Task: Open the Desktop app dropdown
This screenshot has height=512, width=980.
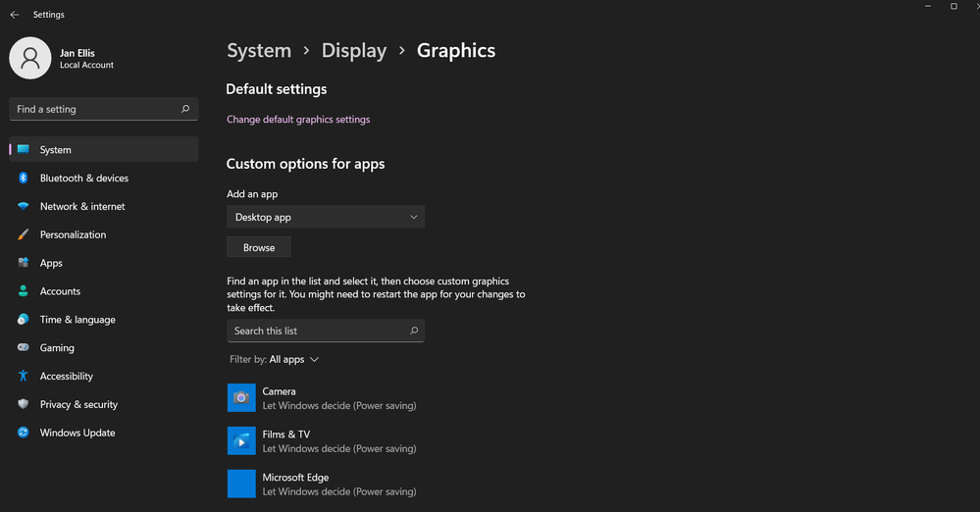Action: [x=326, y=217]
